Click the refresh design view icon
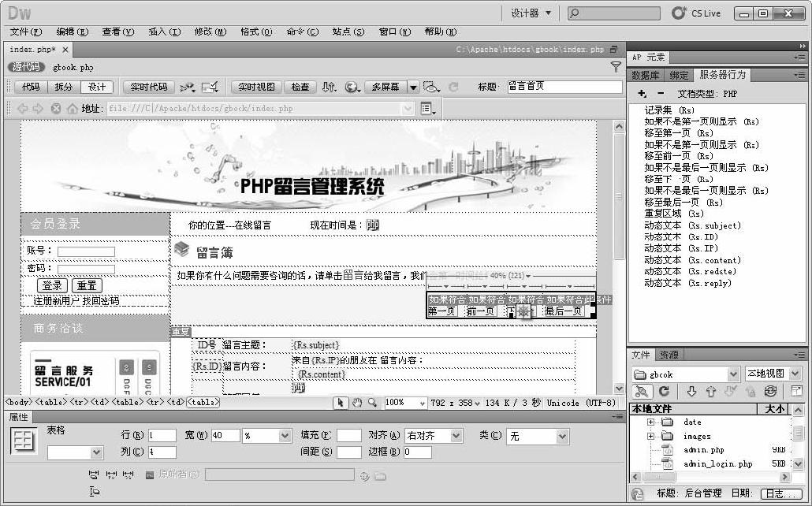The image size is (812, 506). [x=453, y=87]
